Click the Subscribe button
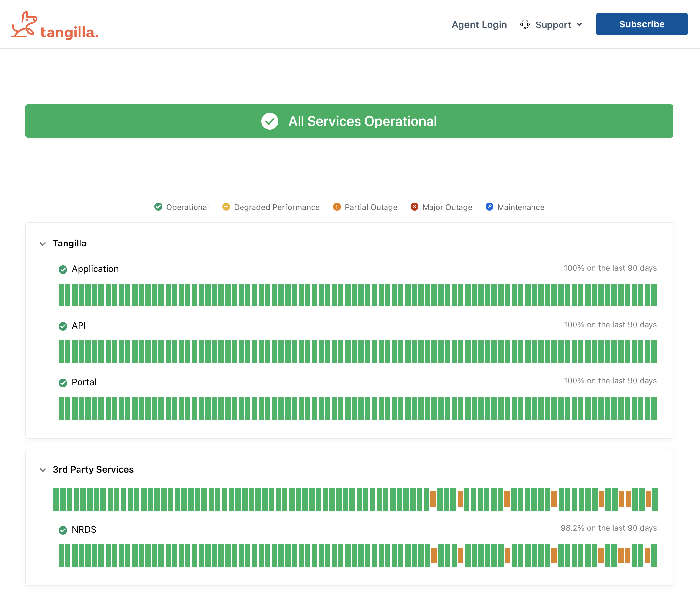The image size is (700, 592). [641, 24]
